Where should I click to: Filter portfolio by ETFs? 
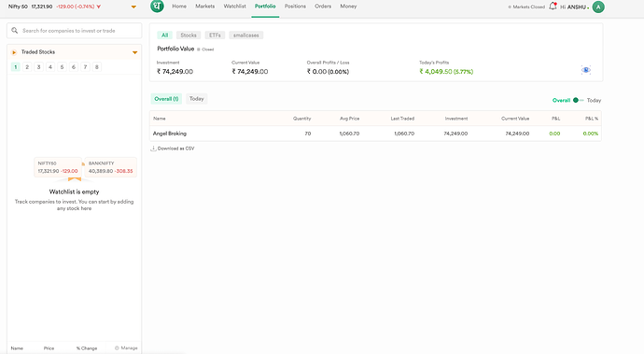pyautogui.click(x=215, y=35)
